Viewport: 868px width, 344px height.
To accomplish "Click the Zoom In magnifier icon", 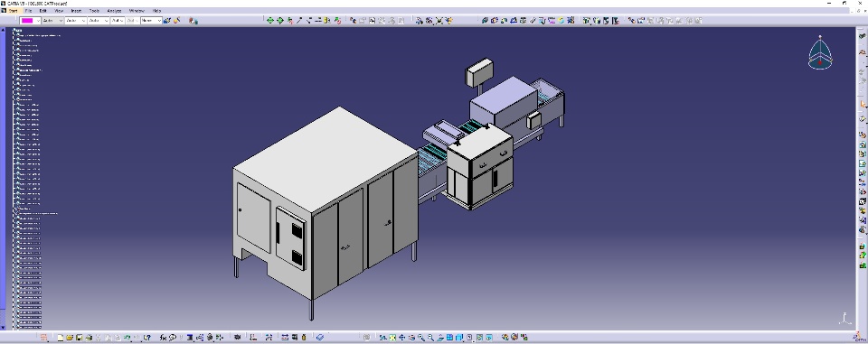I will pyautogui.click(x=421, y=338).
